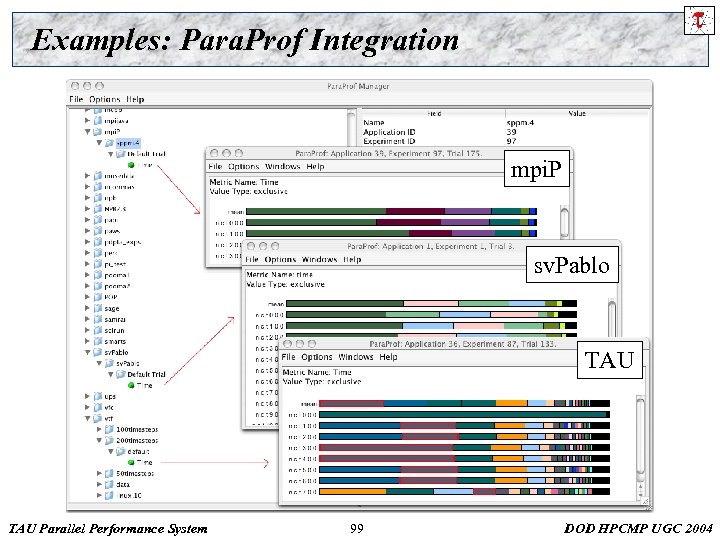Open File menu in the mpiP trial window
The image size is (720, 540).
[x=215, y=166]
